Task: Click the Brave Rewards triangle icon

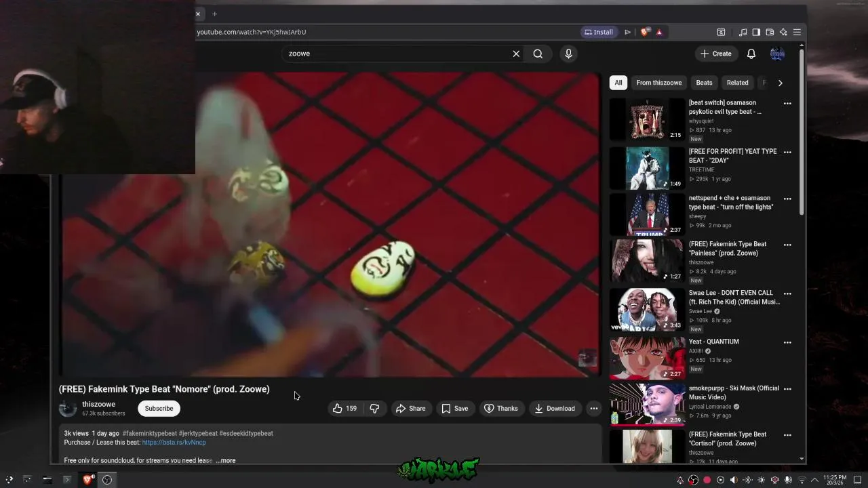Action: coord(658,32)
